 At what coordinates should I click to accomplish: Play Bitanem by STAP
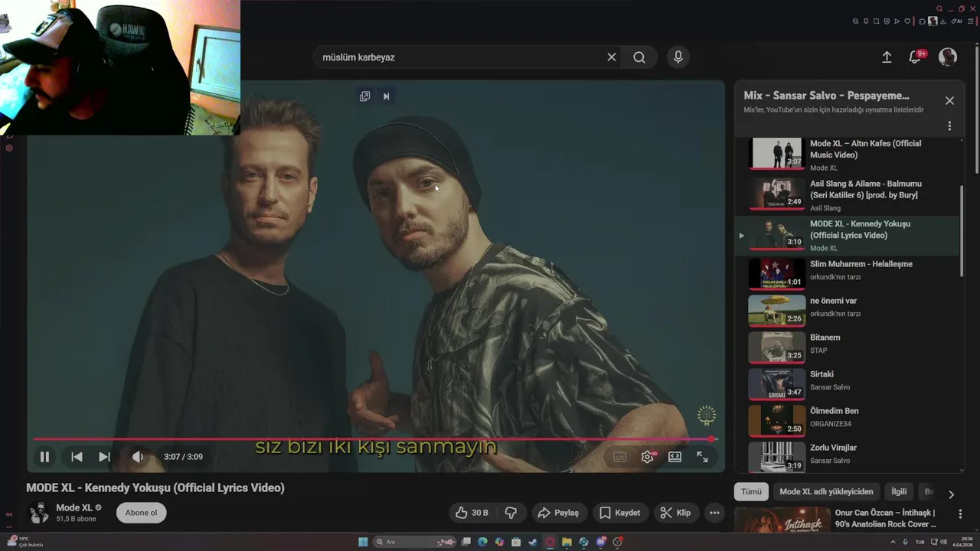[846, 346]
